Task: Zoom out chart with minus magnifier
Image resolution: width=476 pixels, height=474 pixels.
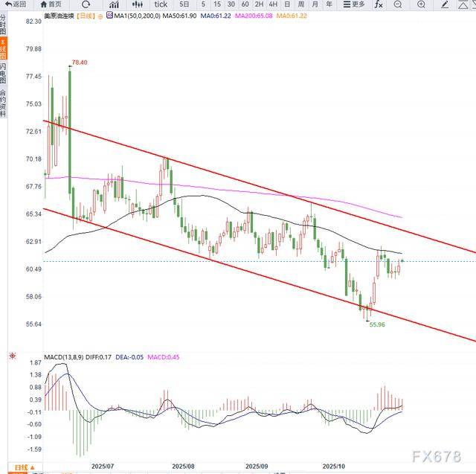Action: [x=399, y=4]
